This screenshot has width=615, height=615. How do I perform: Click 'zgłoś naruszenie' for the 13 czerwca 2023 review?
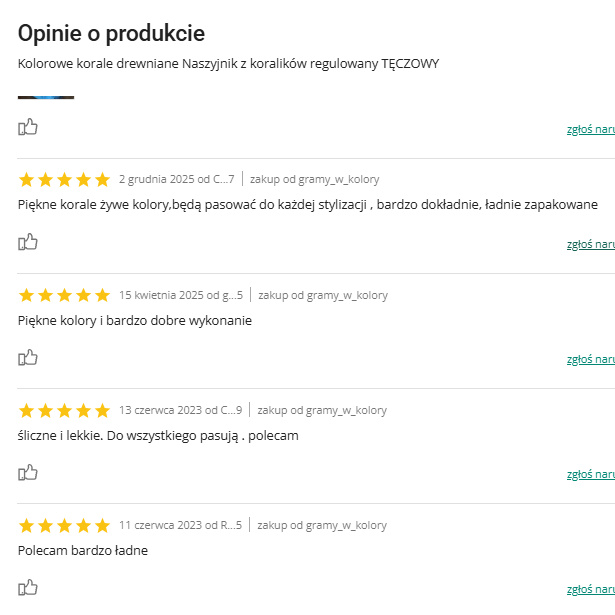(x=590, y=474)
